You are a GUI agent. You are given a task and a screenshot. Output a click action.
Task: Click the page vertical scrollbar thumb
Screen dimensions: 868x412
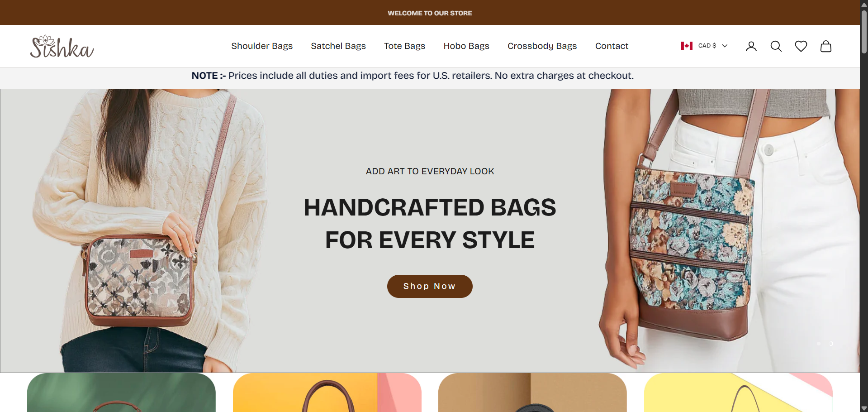864,32
